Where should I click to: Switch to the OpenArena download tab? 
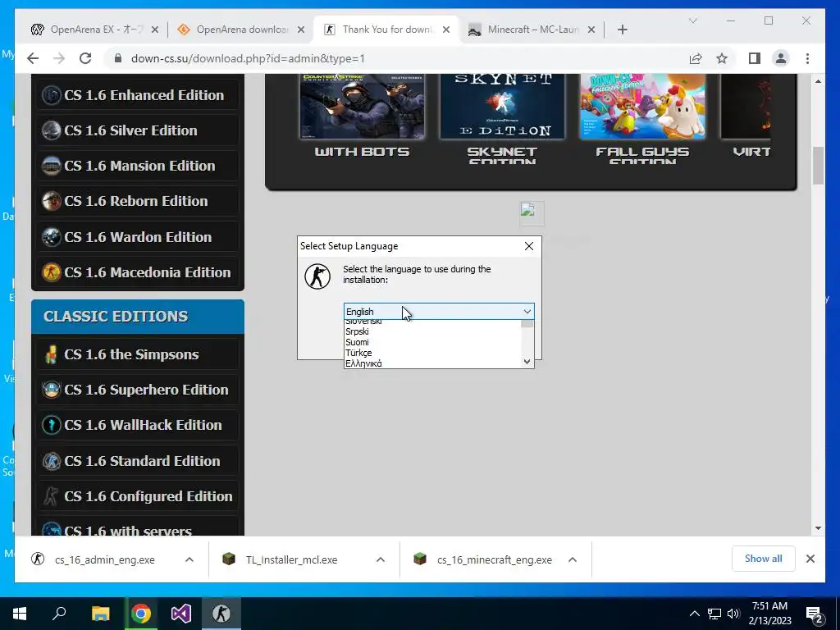pyautogui.click(x=241, y=30)
